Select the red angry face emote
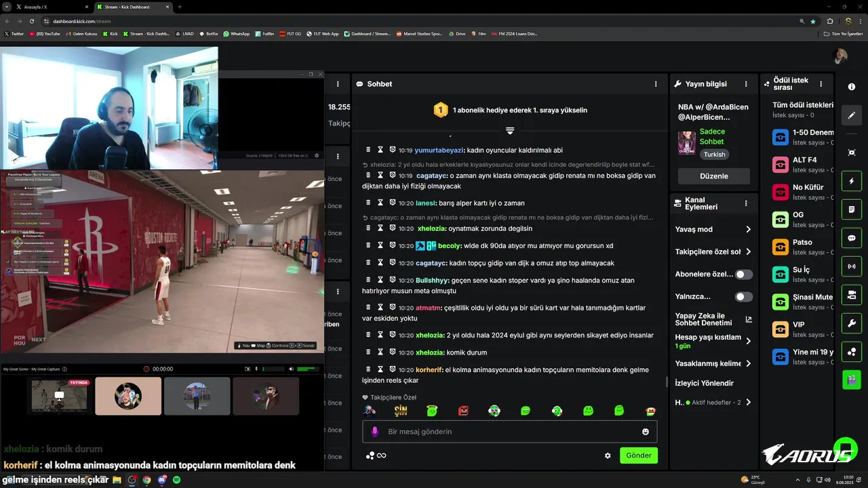The height and width of the screenshot is (488, 868). click(463, 411)
